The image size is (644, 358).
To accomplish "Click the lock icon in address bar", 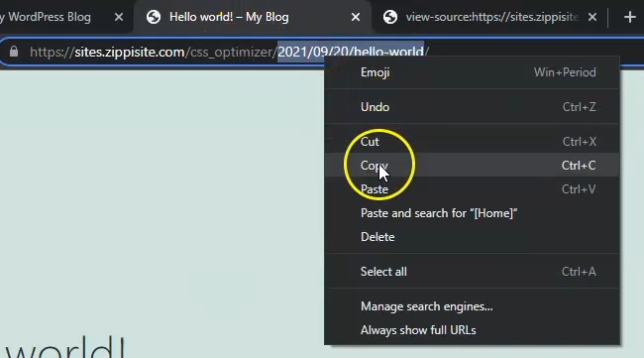I will tap(14, 52).
